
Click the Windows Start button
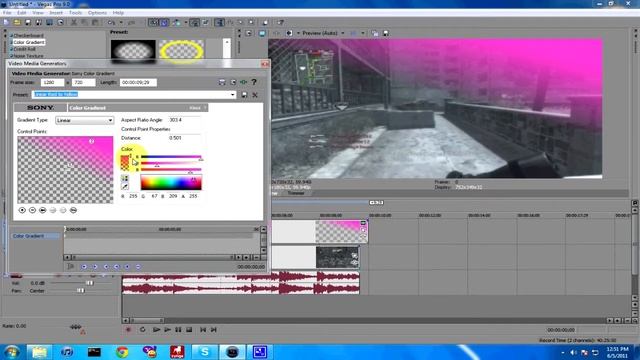pos(11,351)
